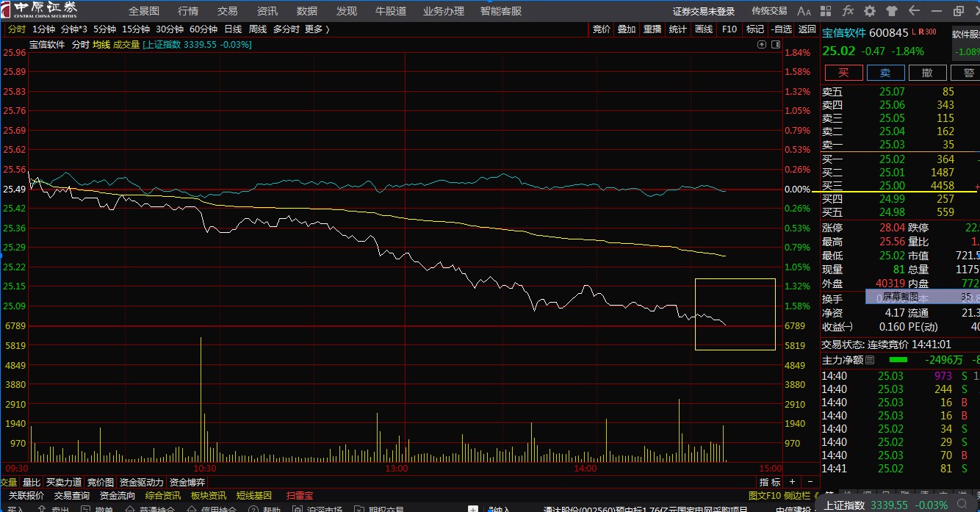Open the red 扫雷宝 tab
The width and height of the screenshot is (980, 512).
(300, 496)
